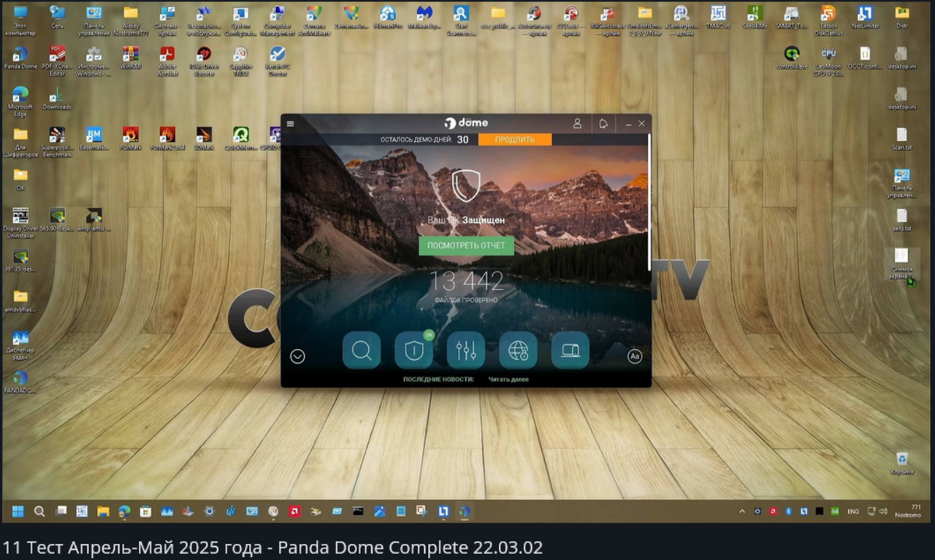Select the IObit Driver Booster desktop icon
The image size is (935, 560).
coord(204,61)
